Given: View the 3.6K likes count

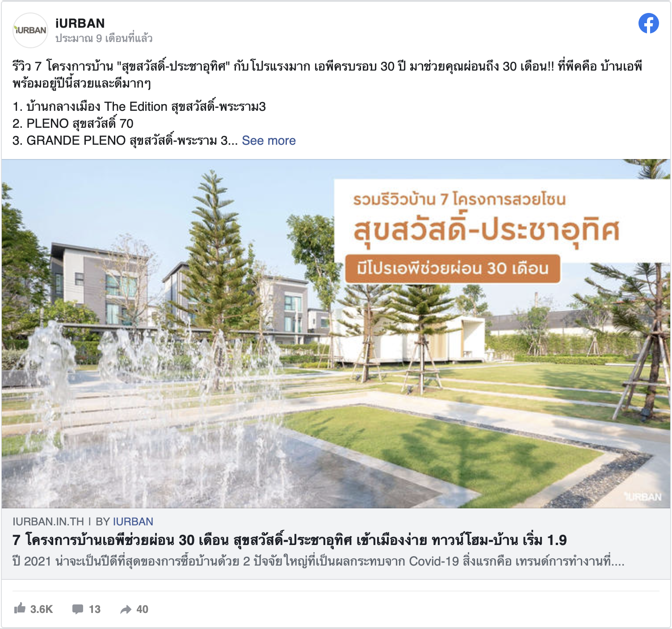Looking at the screenshot, I should point(42,609).
